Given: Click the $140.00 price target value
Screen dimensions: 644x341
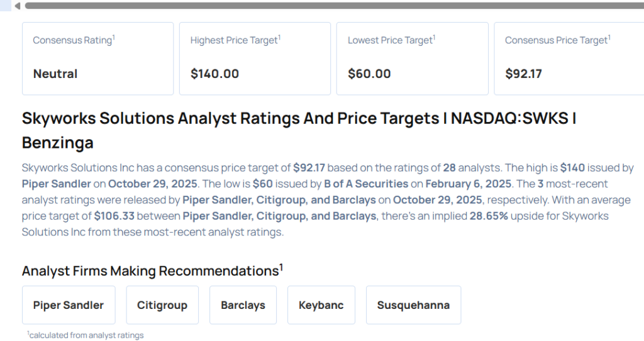Looking at the screenshot, I should 214,74.
